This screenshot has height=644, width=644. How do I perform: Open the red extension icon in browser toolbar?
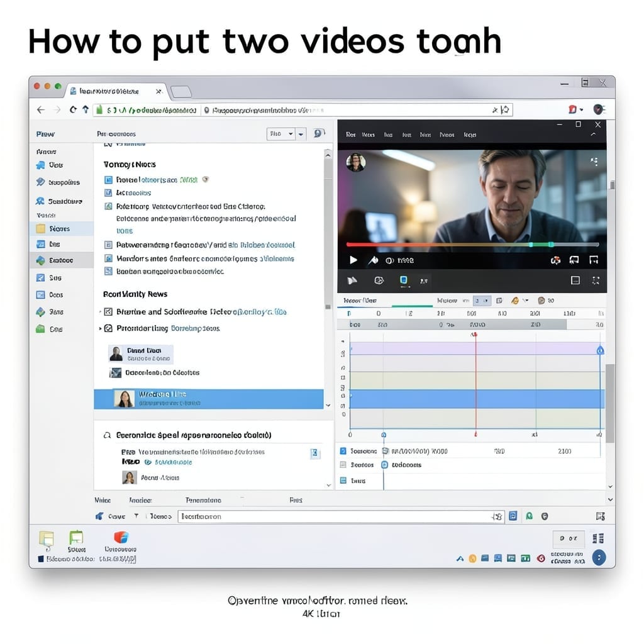click(572, 109)
